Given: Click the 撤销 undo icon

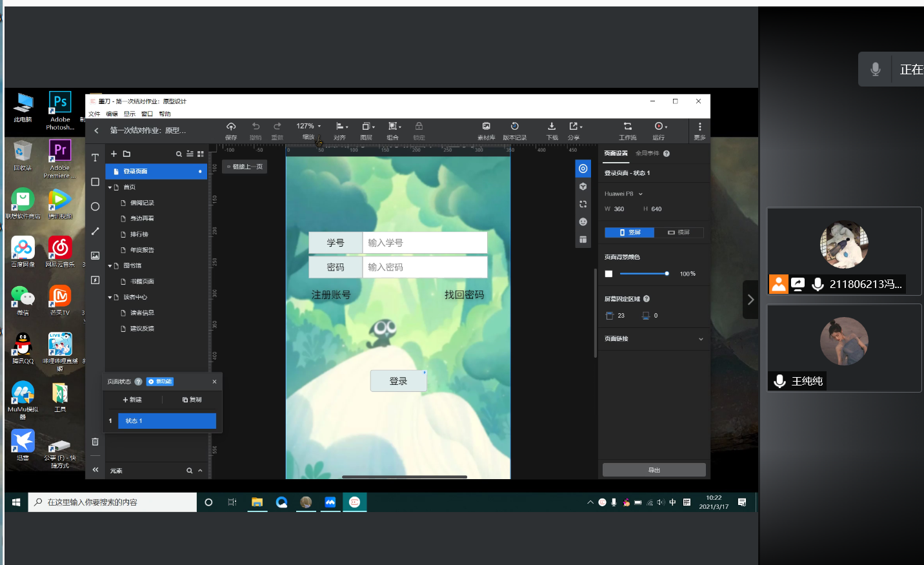Looking at the screenshot, I should tap(256, 126).
